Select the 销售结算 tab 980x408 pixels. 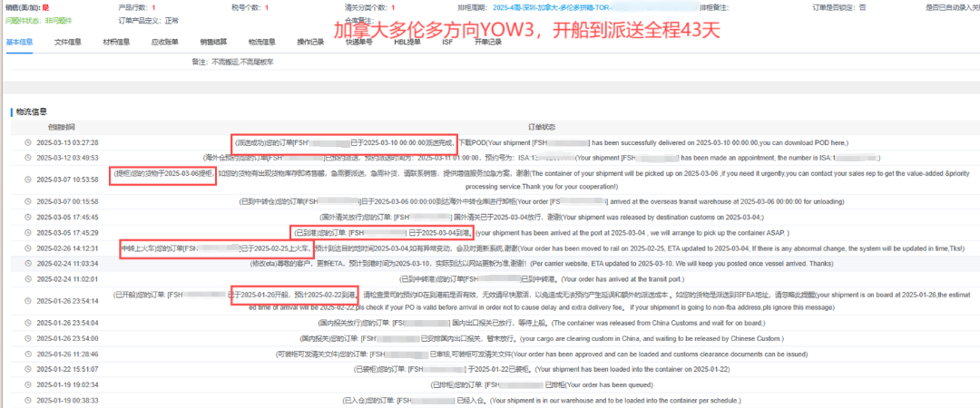(213, 43)
